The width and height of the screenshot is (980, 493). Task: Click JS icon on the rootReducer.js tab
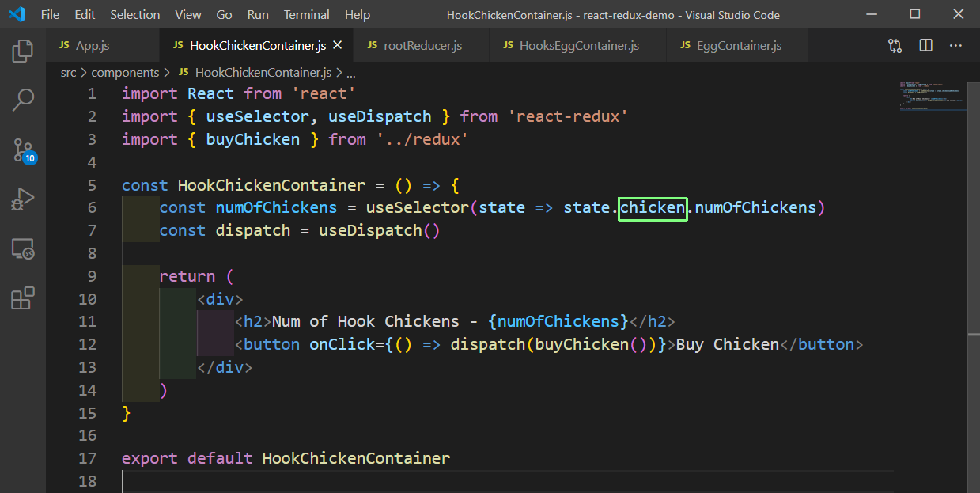pyautogui.click(x=373, y=46)
